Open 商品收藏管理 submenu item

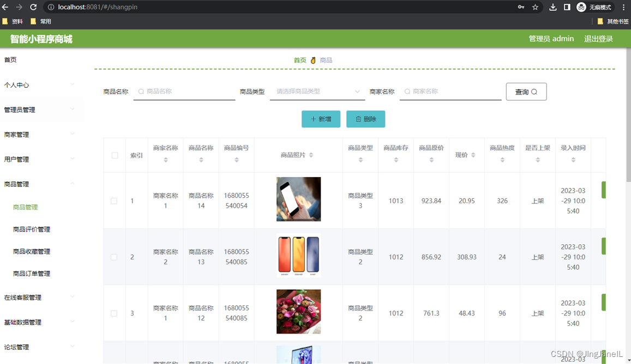(32, 251)
